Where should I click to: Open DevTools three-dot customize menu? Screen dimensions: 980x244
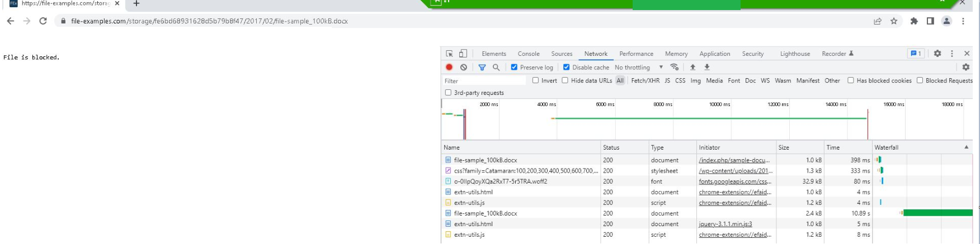pos(952,54)
